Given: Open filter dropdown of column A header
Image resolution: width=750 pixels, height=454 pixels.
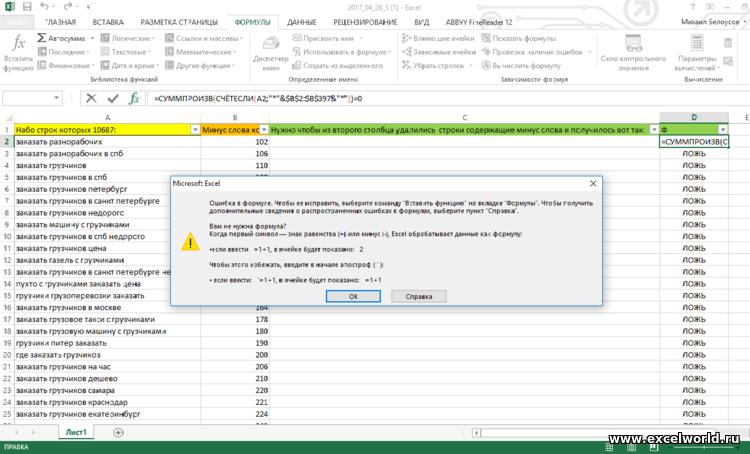Looking at the screenshot, I should pyautogui.click(x=195, y=130).
